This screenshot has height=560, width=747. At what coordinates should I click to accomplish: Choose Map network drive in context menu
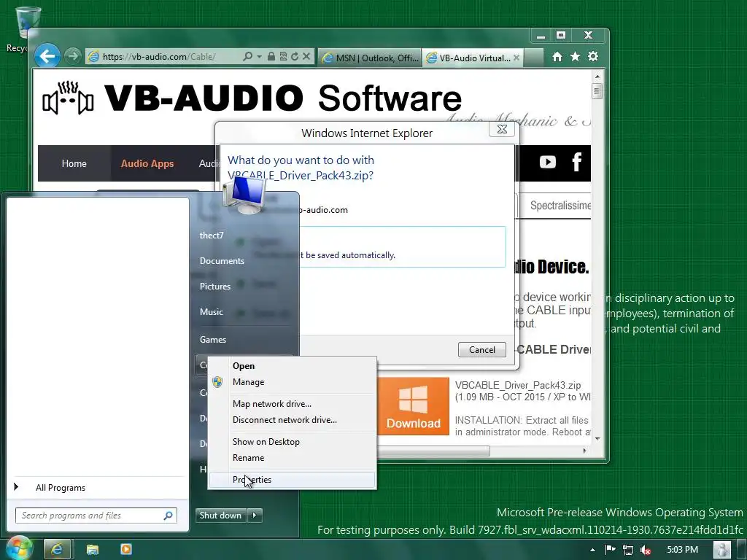[x=292, y=404]
